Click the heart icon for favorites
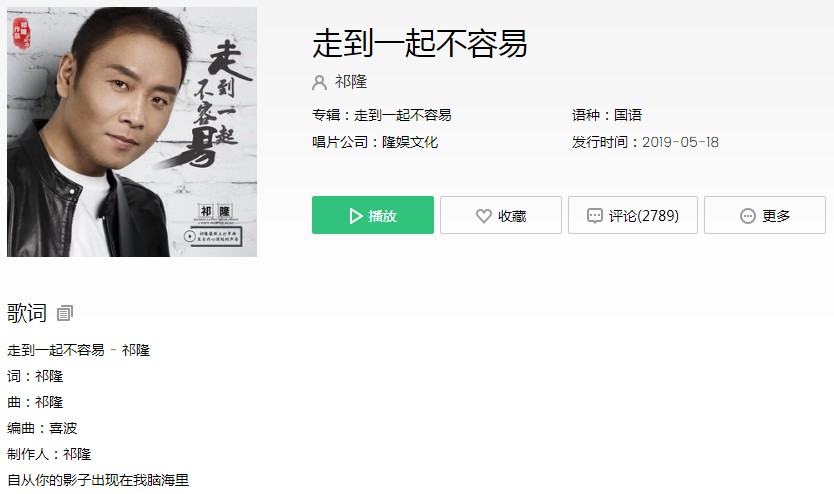The width and height of the screenshot is (834, 494). pos(483,215)
